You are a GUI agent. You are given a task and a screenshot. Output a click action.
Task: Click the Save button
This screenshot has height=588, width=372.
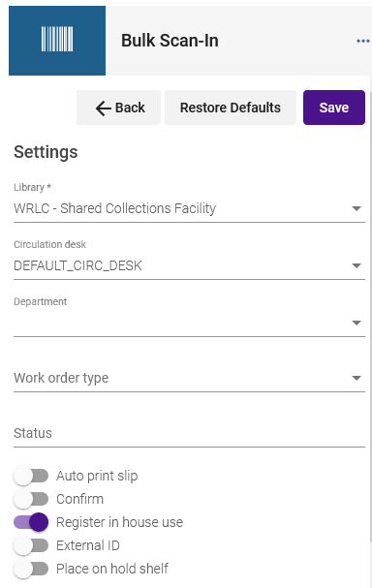pyautogui.click(x=334, y=108)
